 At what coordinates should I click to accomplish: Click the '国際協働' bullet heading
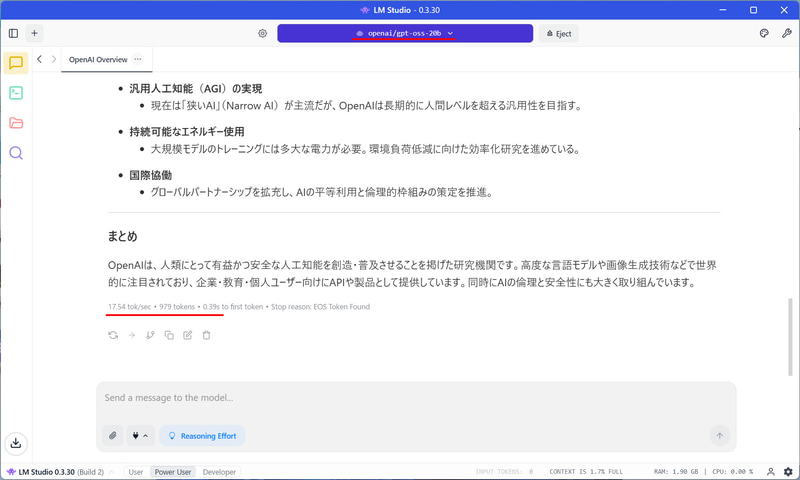(x=151, y=175)
